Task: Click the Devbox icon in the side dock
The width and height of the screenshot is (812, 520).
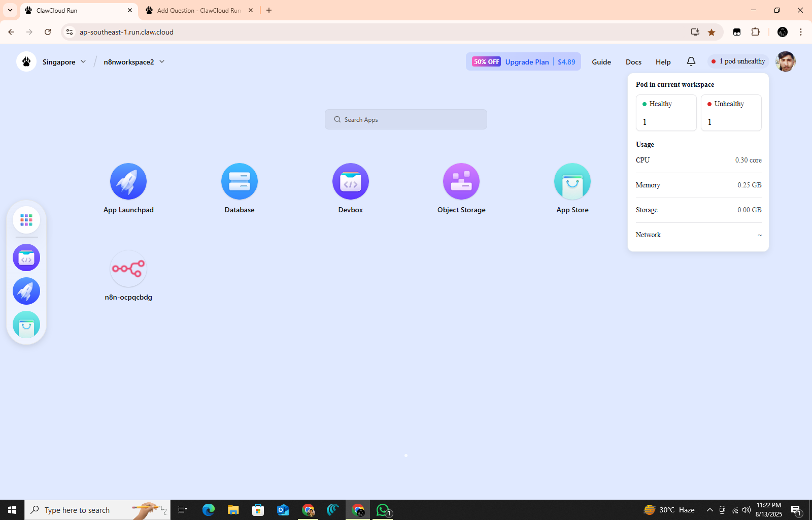Action: pyautogui.click(x=26, y=257)
